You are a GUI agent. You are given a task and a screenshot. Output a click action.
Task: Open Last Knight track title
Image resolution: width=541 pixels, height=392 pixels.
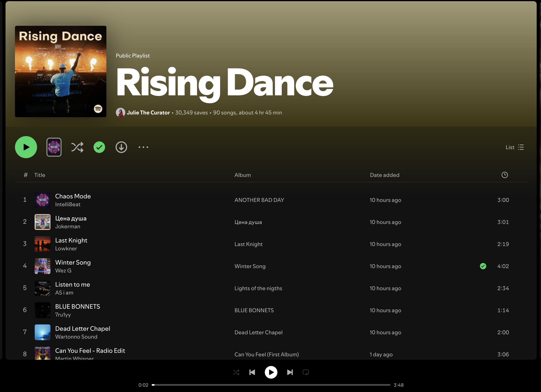click(71, 240)
